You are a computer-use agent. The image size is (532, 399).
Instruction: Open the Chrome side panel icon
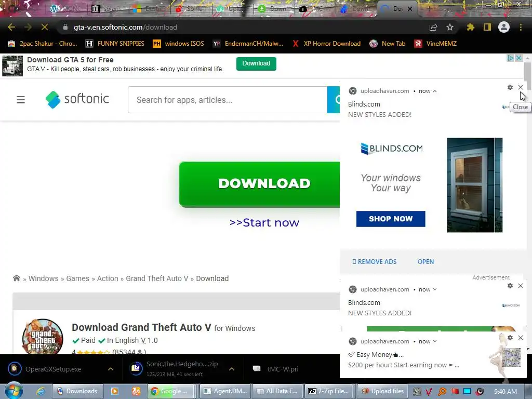coord(487,27)
